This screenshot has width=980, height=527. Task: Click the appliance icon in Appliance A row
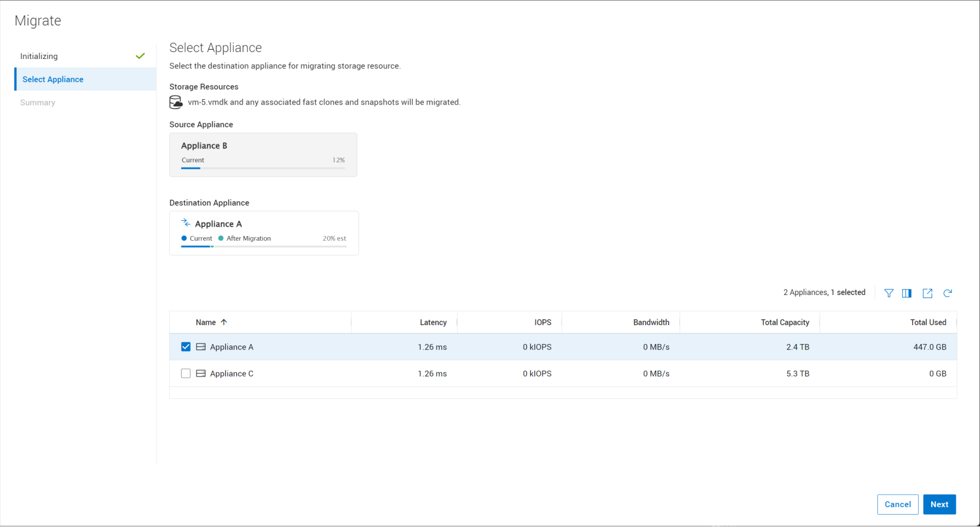201,347
